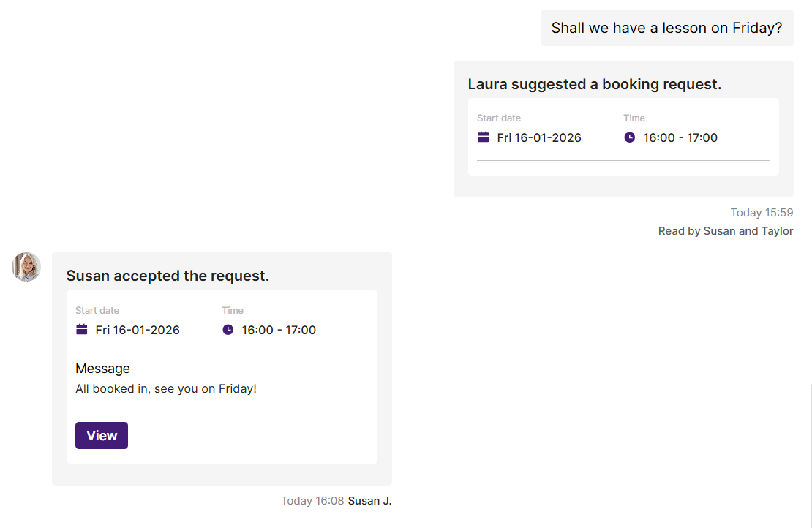Click the View button in Susan's booking card
The width and height of the screenshot is (812, 528).
point(102,435)
